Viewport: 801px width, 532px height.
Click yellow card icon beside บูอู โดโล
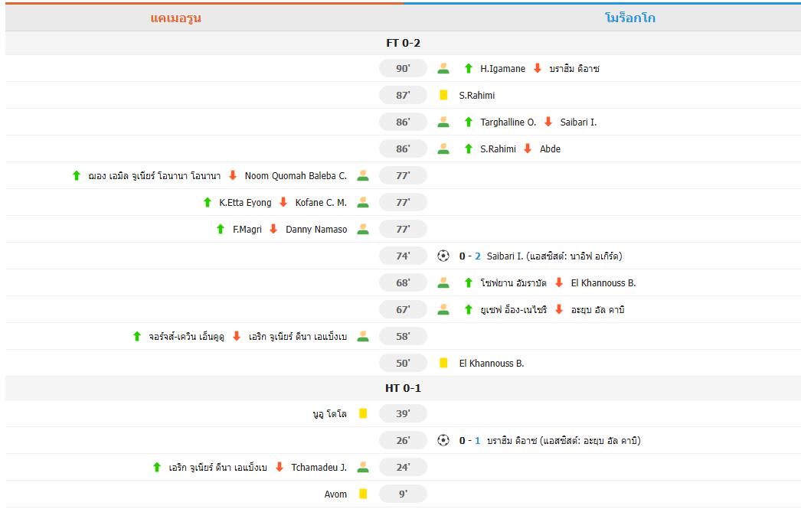pos(363,413)
